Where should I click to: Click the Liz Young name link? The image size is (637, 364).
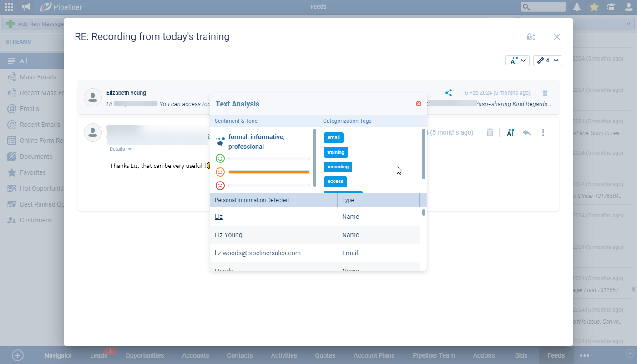(228, 235)
